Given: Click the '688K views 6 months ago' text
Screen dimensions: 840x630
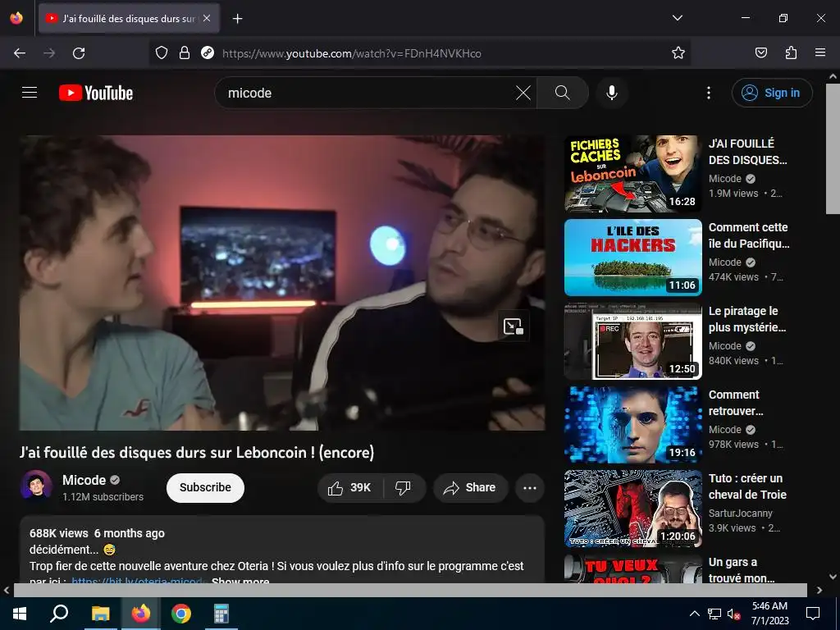Looking at the screenshot, I should click(x=97, y=533).
